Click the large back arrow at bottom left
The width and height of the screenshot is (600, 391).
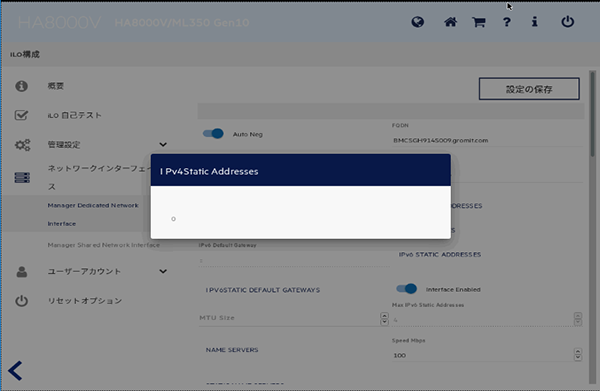point(15,370)
